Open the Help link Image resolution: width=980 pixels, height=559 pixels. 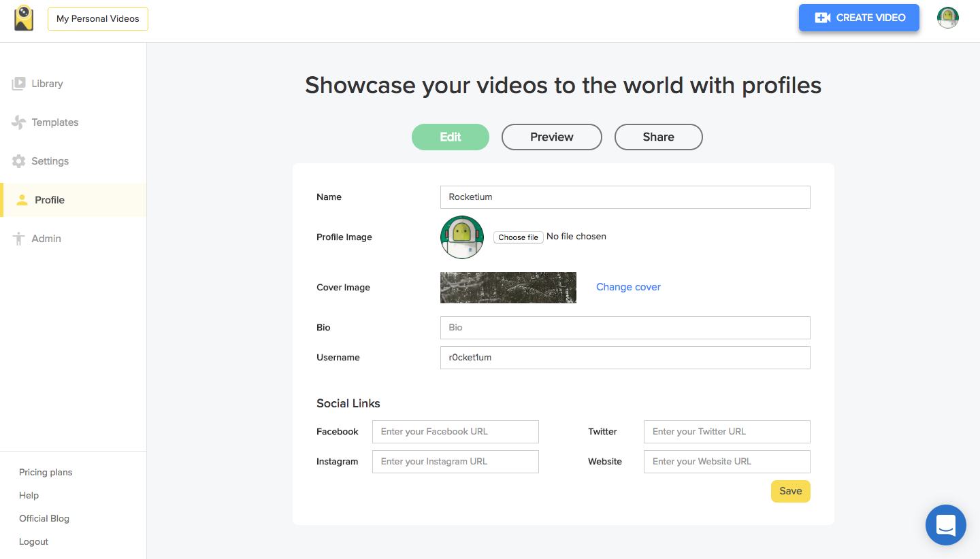pos(29,495)
